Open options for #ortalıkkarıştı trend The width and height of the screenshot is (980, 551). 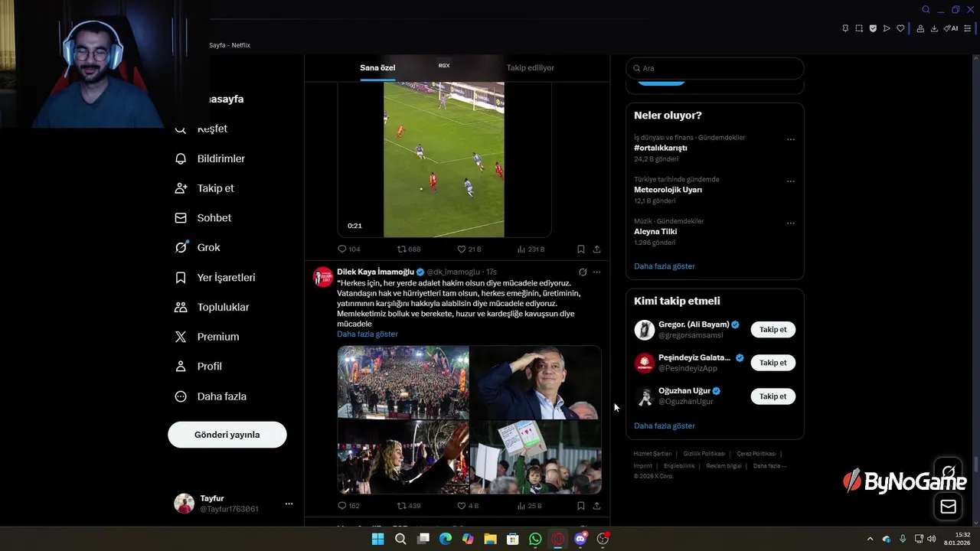[x=791, y=139]
